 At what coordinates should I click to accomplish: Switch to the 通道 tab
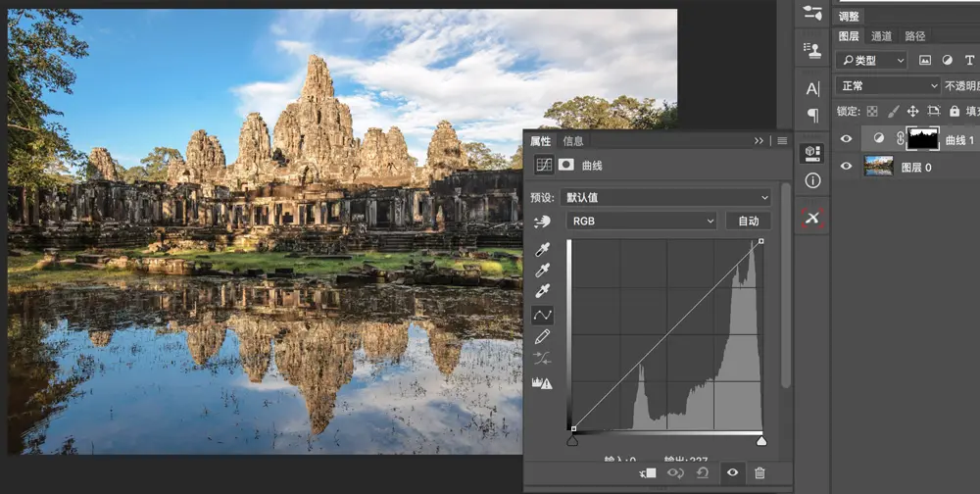pyautogui.click(x=882, y=36)
